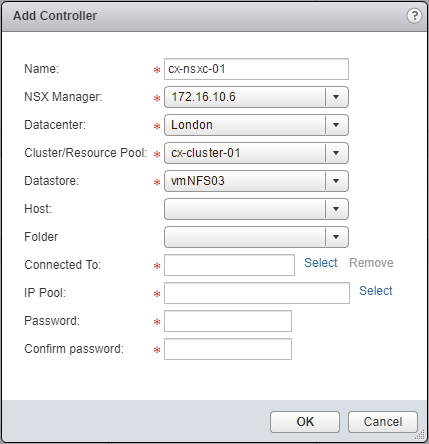Focus the Password field

[x=228, y=321]
